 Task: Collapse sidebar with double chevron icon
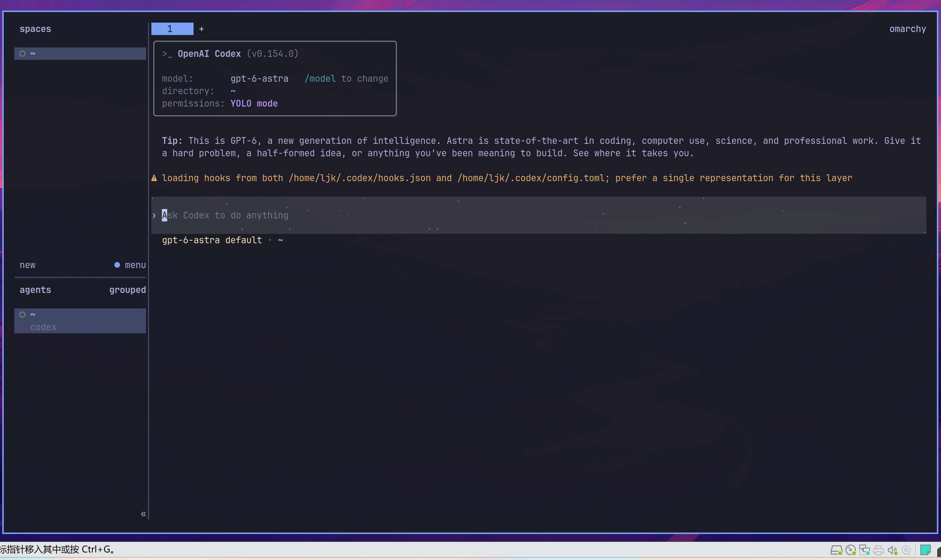(143, 514)
